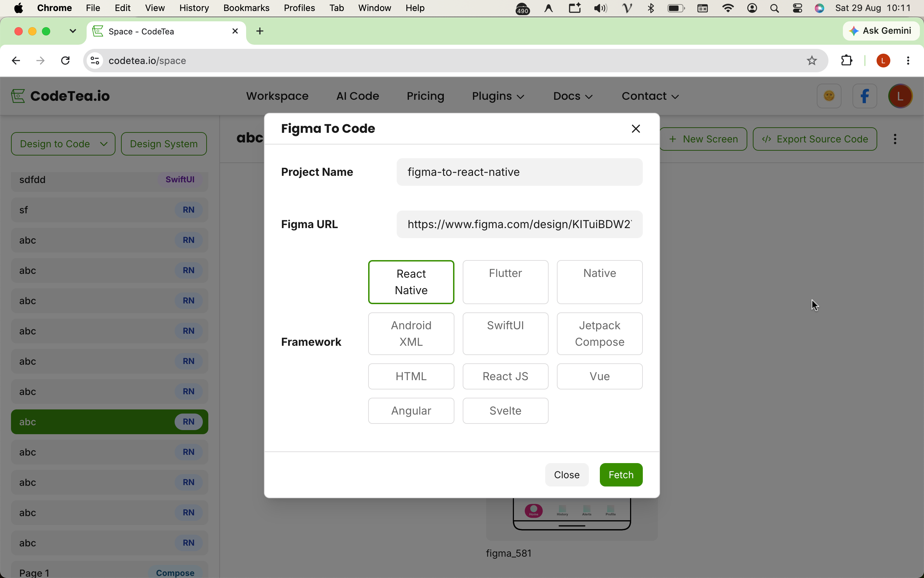Select Android XML framework option

[x=411, y=334]
